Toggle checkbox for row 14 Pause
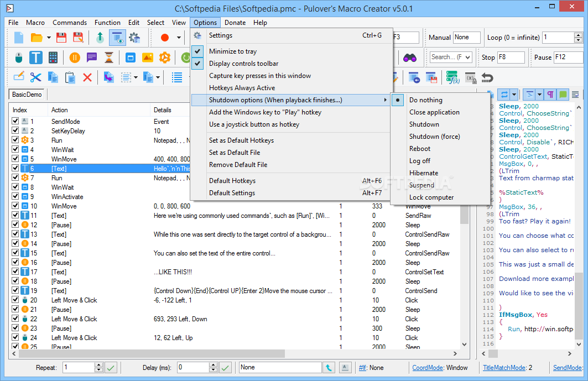Image resolution: width=588 pixels, height=381 pixels. 15,243
